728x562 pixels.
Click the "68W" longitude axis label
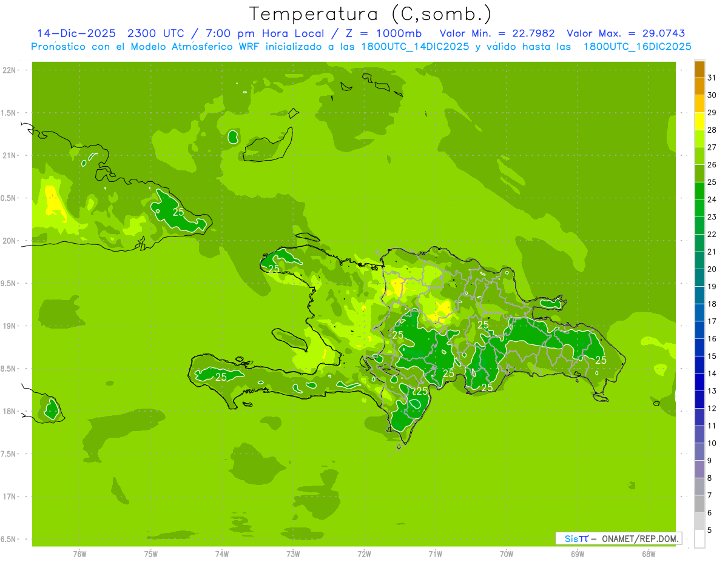(649, 554)
